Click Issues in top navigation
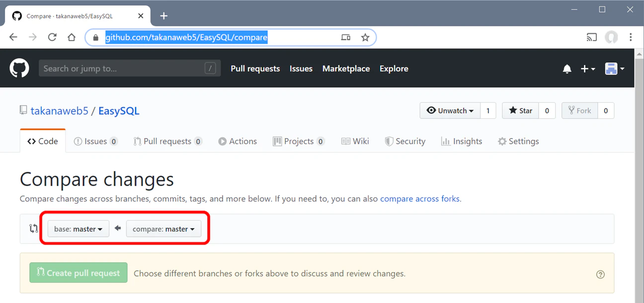 tap(301, 69)
